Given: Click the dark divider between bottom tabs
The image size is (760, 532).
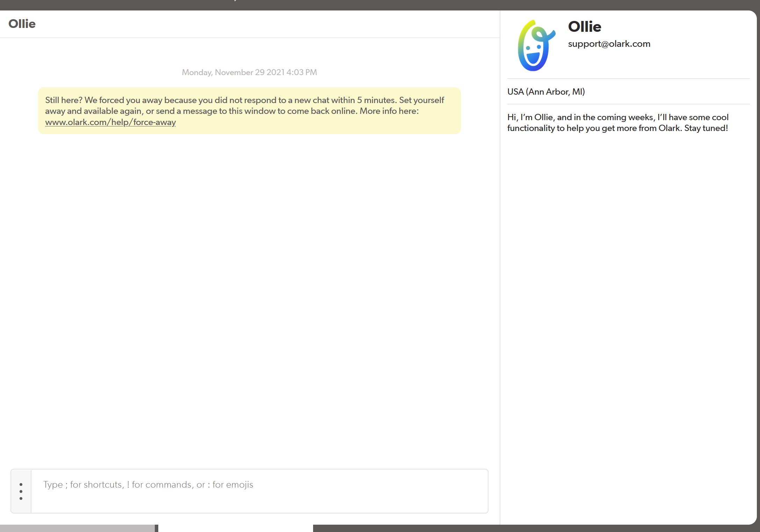Looking at the screenshot, I should click(157, 528).
